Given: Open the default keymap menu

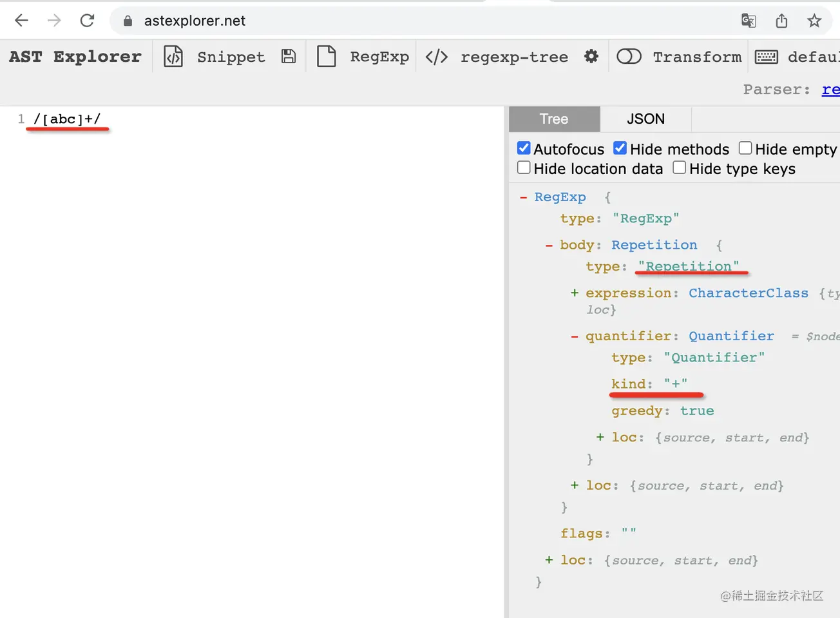Looking at the screenshot, I should pyautogui.click(x=814, y=57).
